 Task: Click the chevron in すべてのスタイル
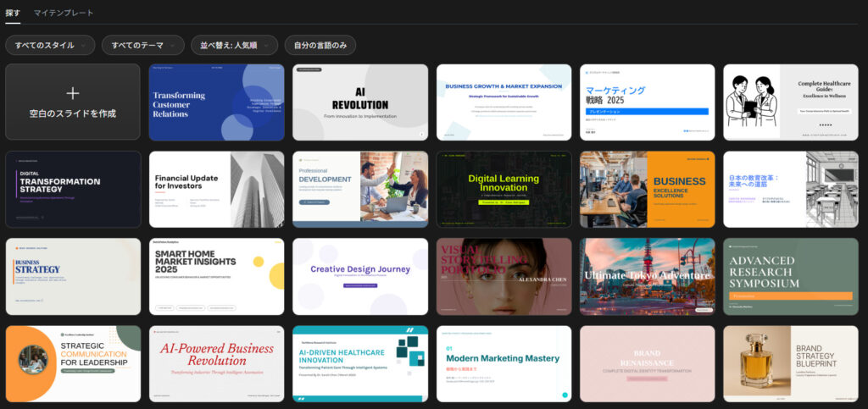[83, 46]
